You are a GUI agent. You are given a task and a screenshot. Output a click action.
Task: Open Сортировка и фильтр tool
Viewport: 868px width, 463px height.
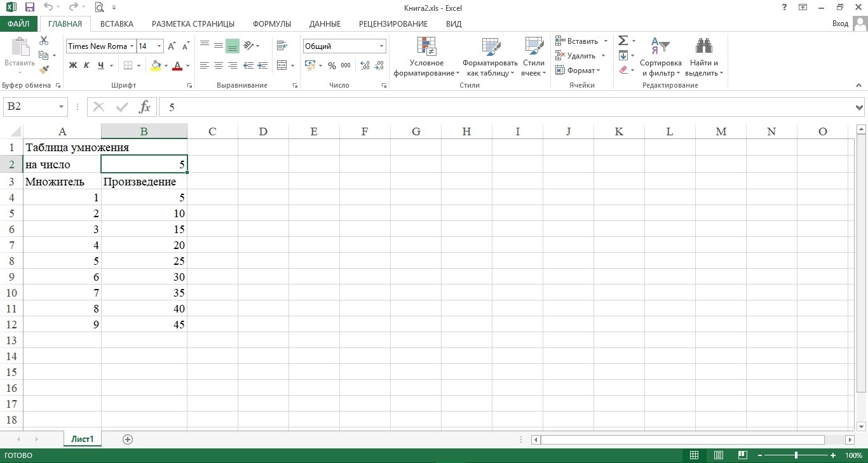tap(660, 57)
